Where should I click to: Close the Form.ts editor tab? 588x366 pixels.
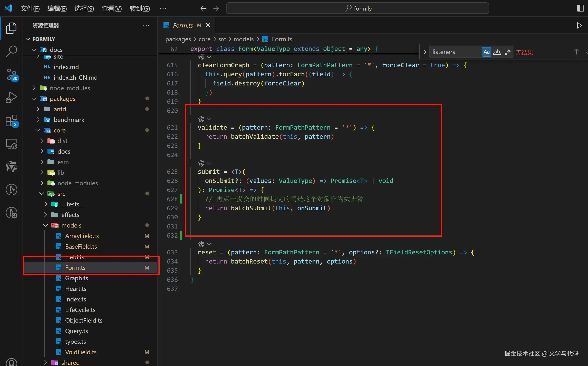pos(208,25)
